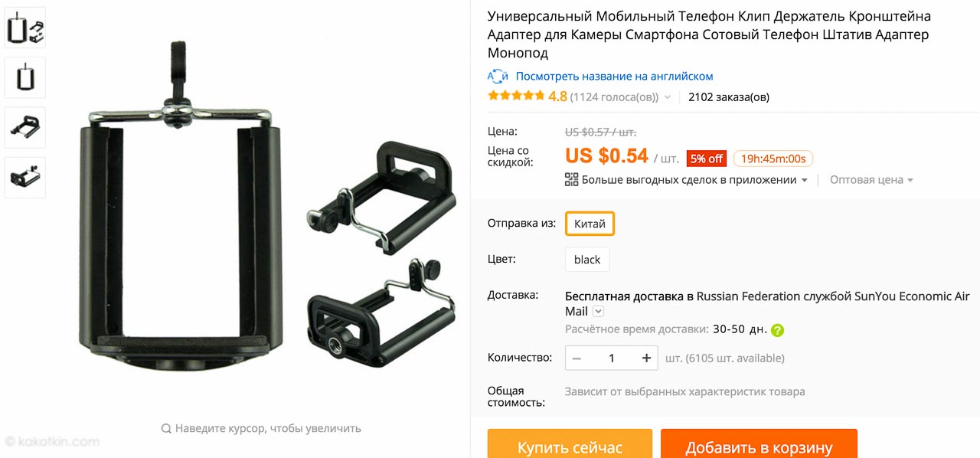Viewport: 980px width, 458px height.
Task: Expand the rating votes dropdown chevron
Action: pyautogui.click(x=668, y=97)
